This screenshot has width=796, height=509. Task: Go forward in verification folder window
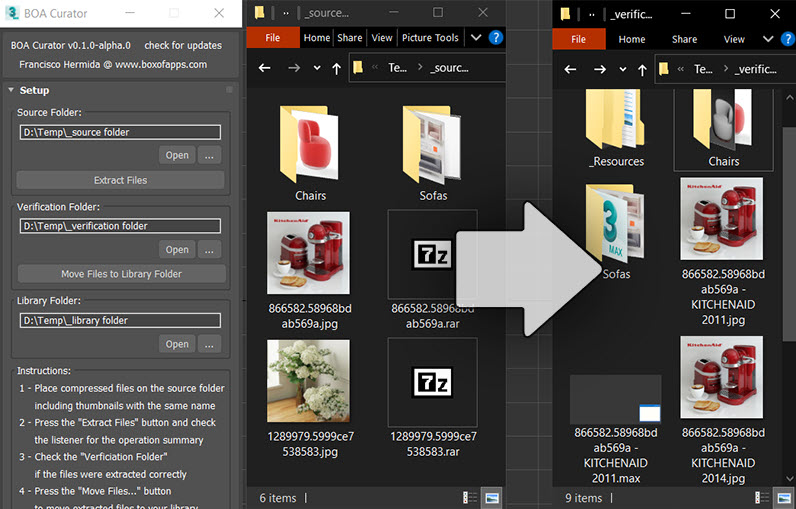coord(600,69)
